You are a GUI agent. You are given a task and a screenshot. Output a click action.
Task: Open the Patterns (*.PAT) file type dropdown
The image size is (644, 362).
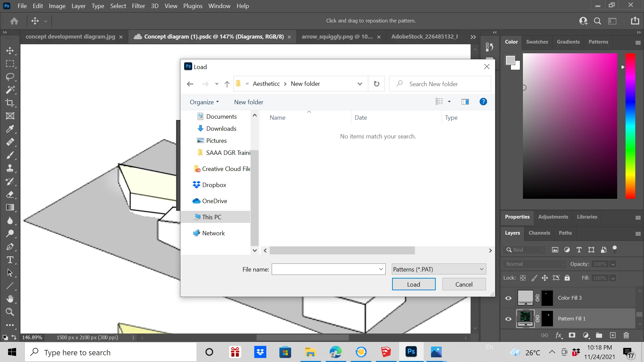439,269
